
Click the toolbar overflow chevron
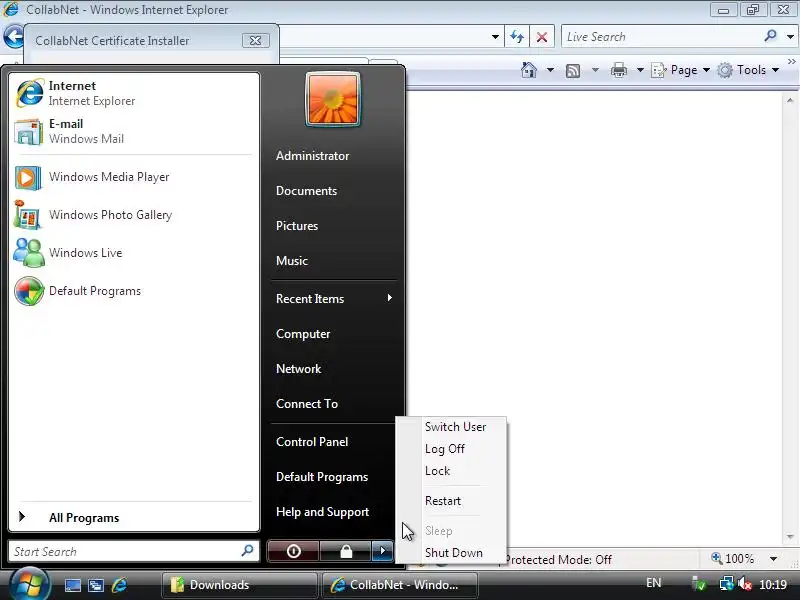click(x=792, y=61)
